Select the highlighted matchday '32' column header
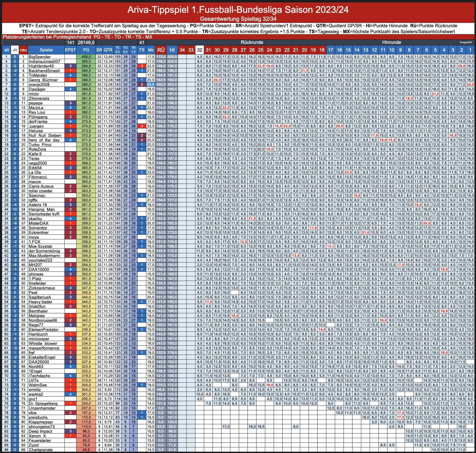This screenshot has height=453, width=476. coord(200,50)
